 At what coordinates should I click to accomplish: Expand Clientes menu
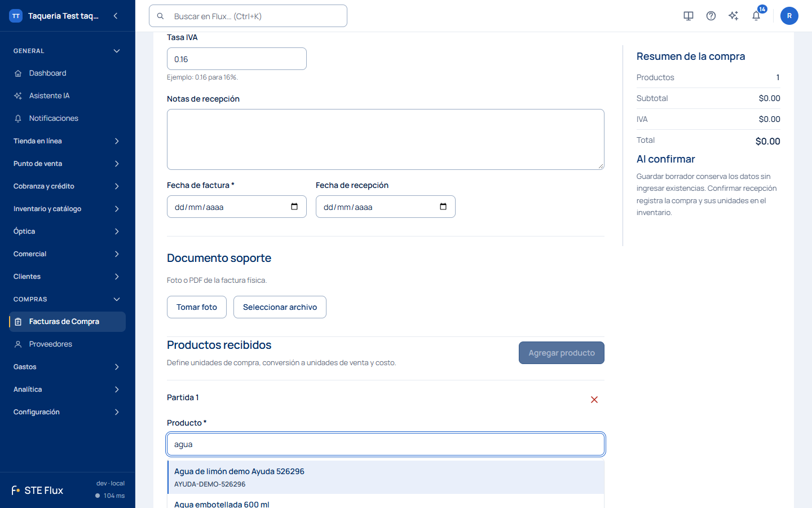pyautogui.click(x=67, y=277)
